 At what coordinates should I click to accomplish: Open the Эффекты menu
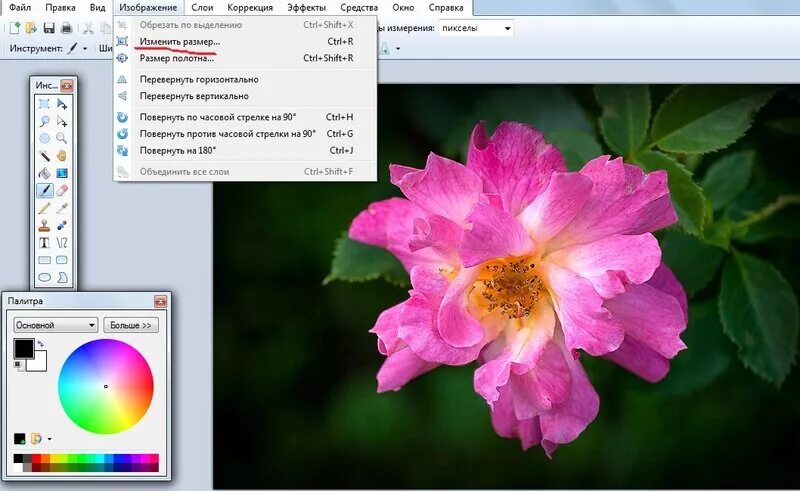306,8
